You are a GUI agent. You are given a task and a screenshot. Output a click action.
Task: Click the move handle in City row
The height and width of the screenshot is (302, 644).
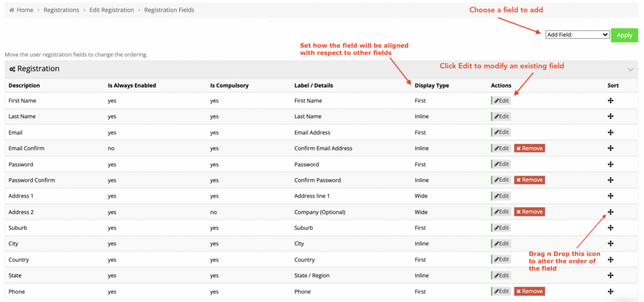[610, 243]
